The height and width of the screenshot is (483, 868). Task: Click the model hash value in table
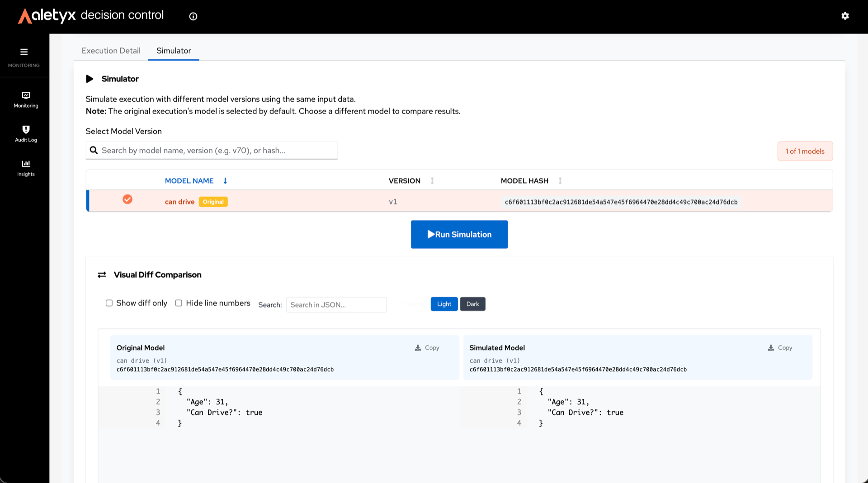(621, 202)
